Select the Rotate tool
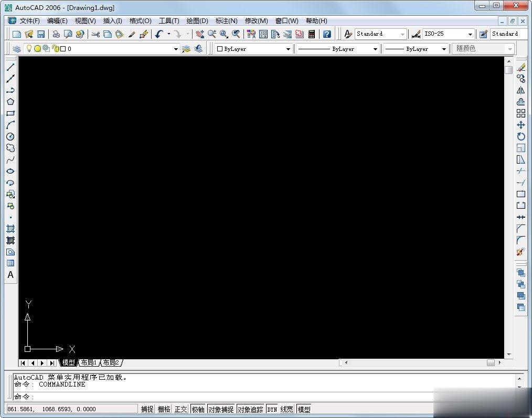This screenshot has height=418, width=532. [521, 137]
